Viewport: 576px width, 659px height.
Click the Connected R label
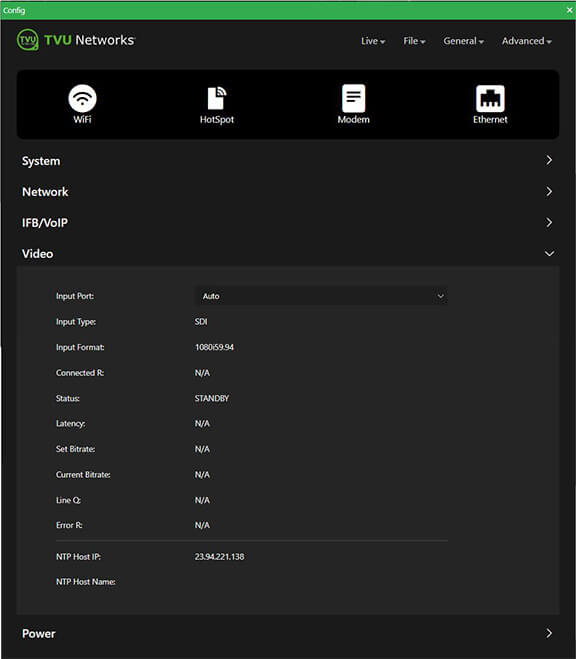[x=80, y=373]
